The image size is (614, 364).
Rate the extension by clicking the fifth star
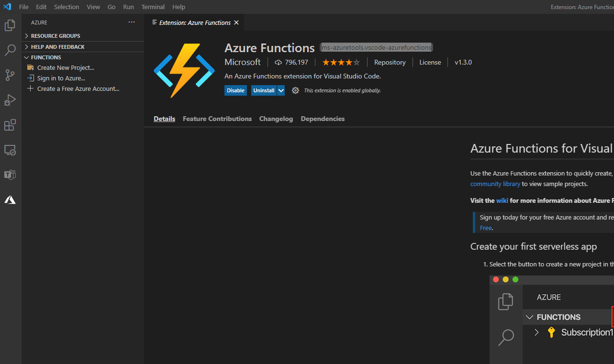point(357,62)
